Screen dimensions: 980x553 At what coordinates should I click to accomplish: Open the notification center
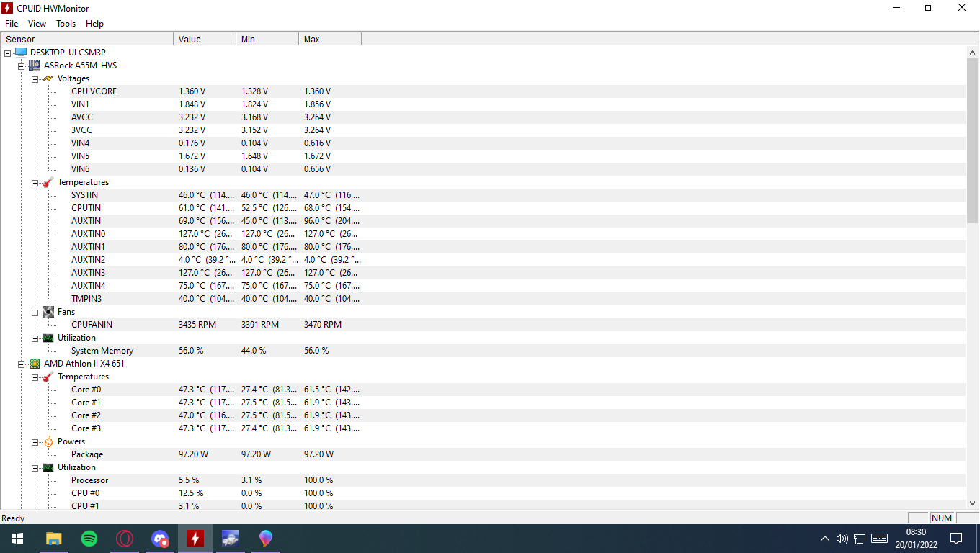coord(956,539)
